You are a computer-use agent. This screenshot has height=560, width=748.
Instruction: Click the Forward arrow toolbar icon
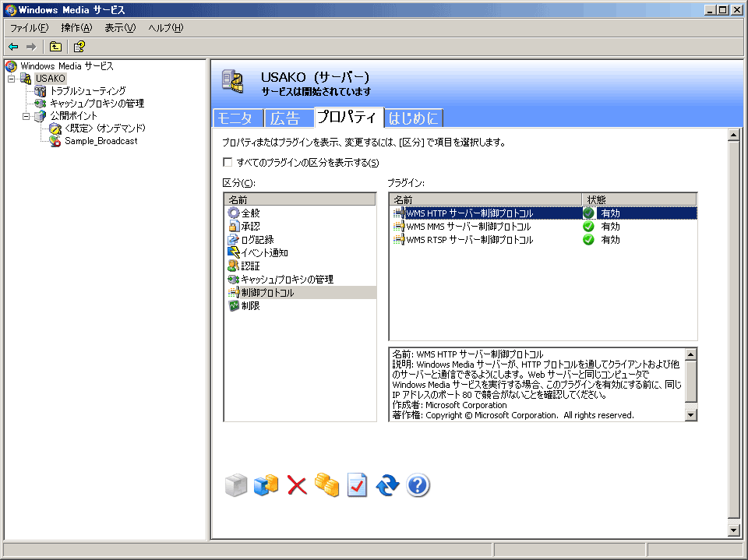click(31, 47)
